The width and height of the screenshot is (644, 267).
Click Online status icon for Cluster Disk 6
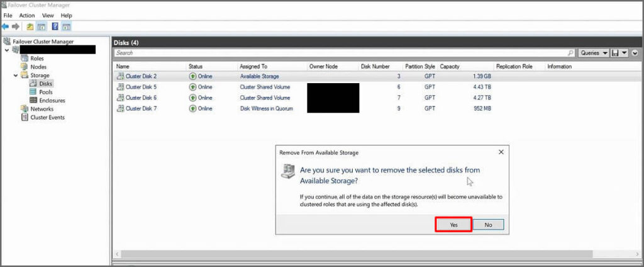(192, 98)
